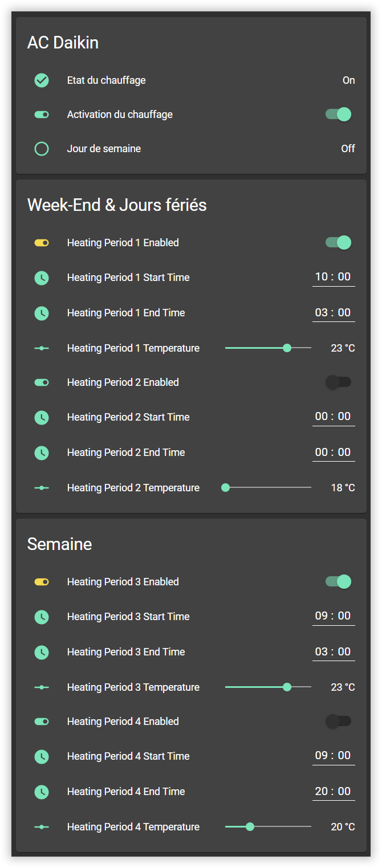Click the Heating Period 2 Temperature slider track
Viewport: 382px width, 868px height.
268,488
